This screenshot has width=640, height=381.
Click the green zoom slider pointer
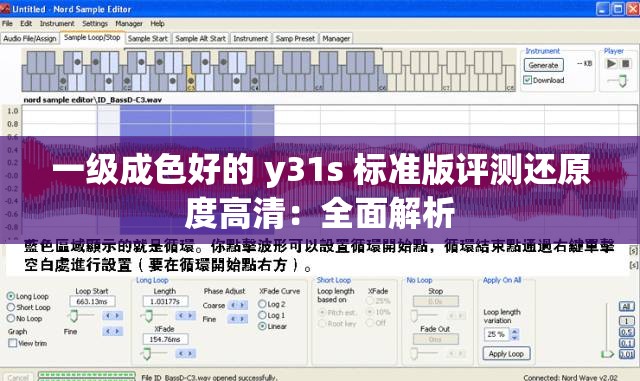pos(607,354)
